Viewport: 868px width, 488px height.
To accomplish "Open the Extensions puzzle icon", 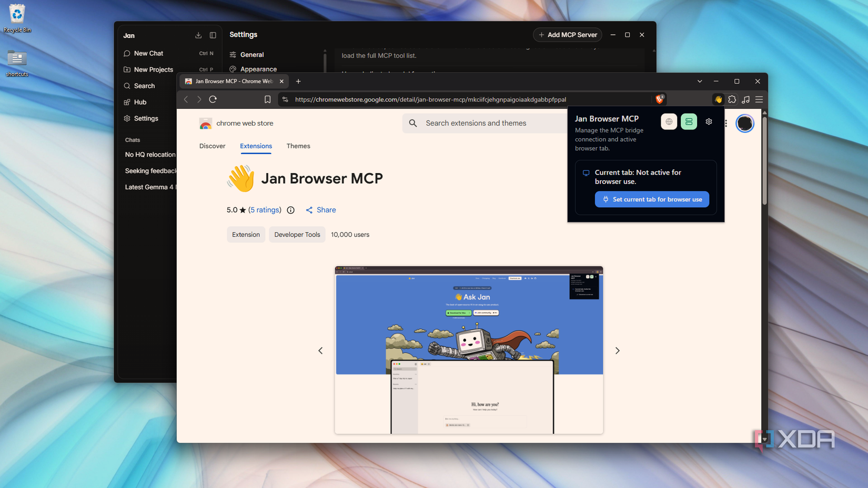I will point(732,99).
